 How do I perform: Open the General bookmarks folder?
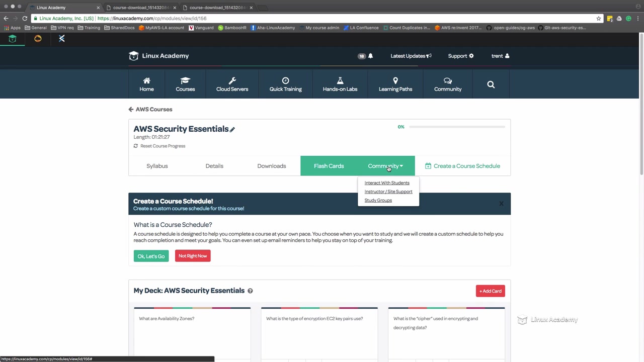(x=35, y=28)
